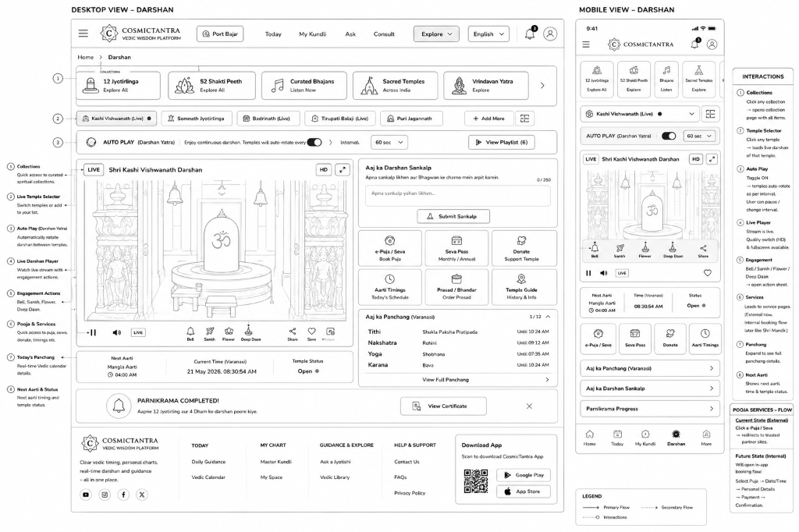Expand mobile Parnikrama Progress row
The width and height of the screenshot is (799, 532).
[650, 409]
